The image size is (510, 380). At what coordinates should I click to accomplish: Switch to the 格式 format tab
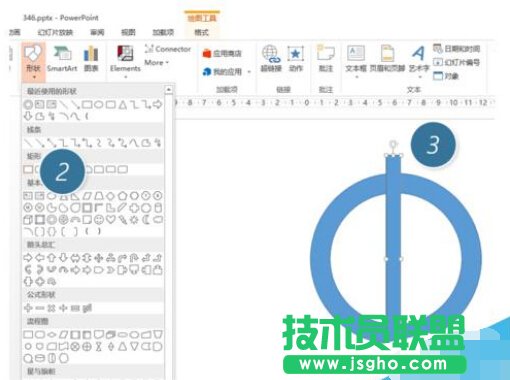pos(201,32)
